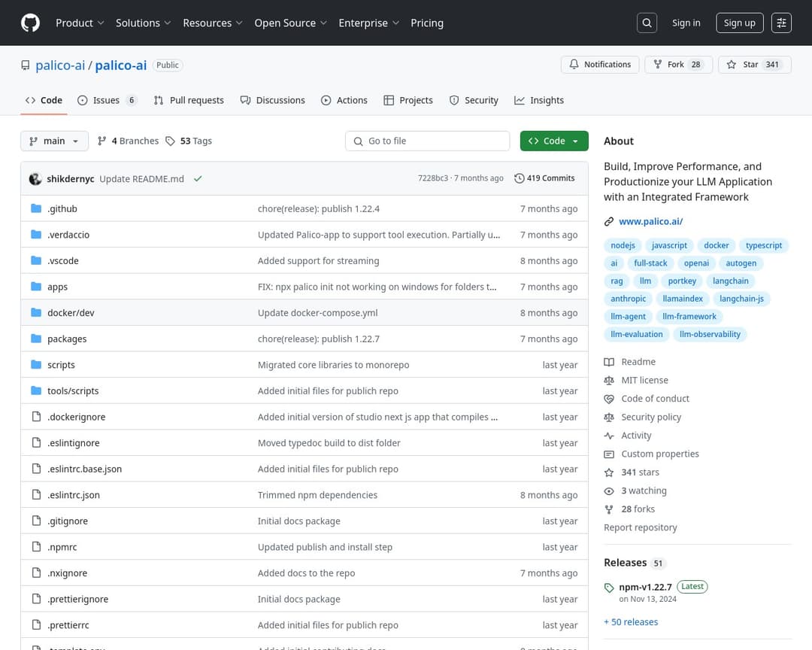Image resolution: width=812 pixels, height=650 pixels.
Task: Open commit 'Trimmed npm dependencies'
Action: 317,495
